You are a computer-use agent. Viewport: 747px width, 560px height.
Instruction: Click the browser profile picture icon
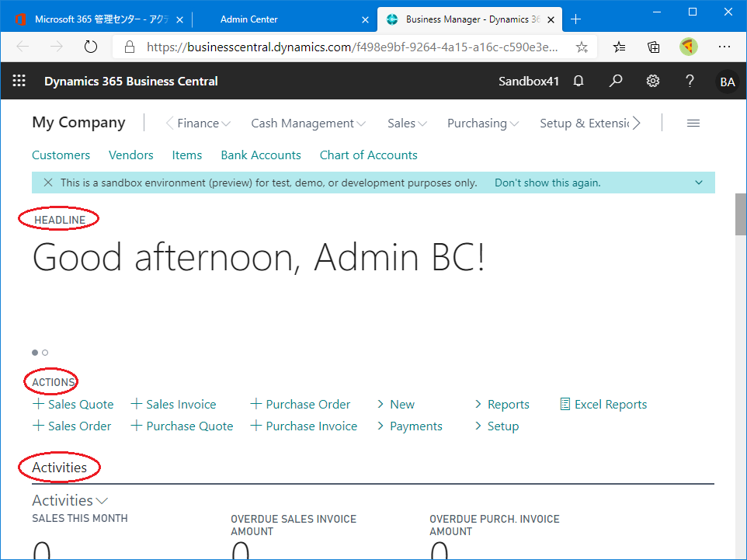[x=689, y=47]
